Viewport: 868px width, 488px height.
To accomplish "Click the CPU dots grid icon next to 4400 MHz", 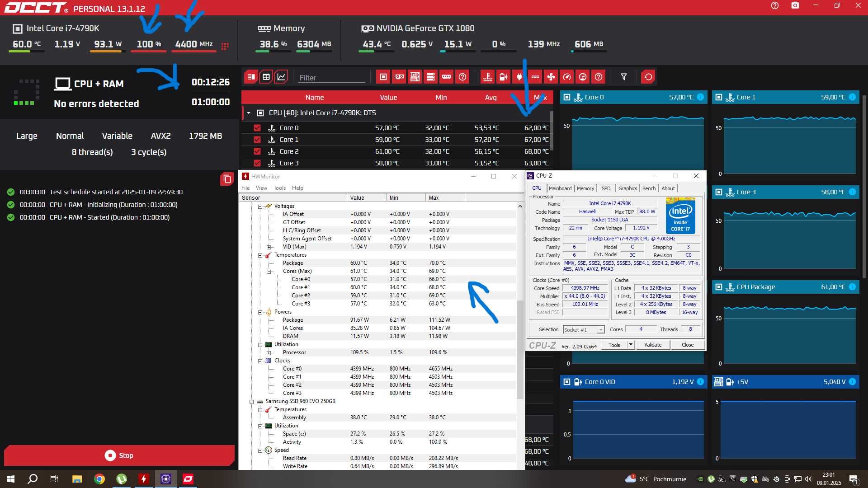I will [225, 46].
